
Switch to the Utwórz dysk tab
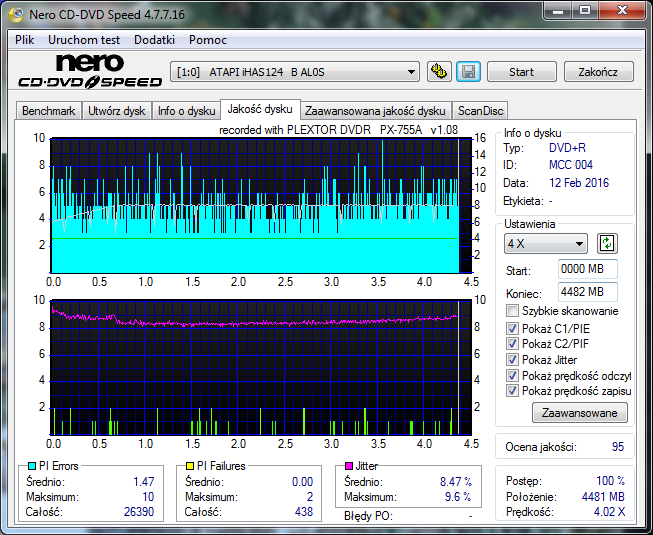117,111
